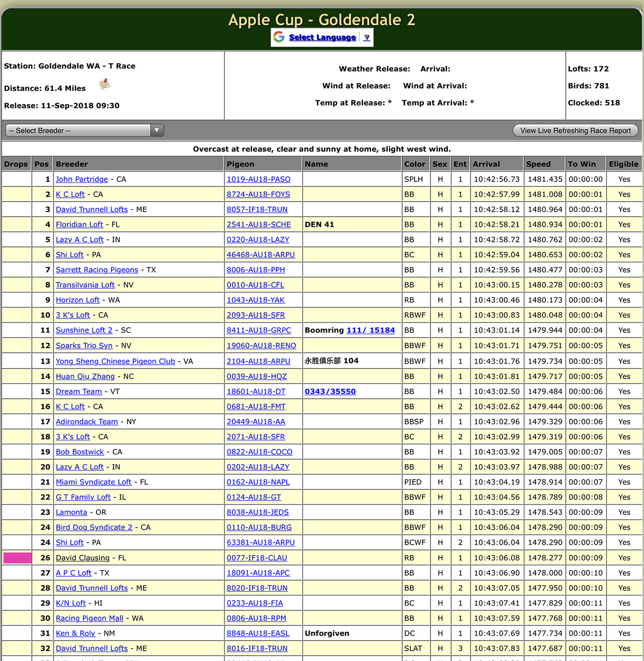Open John Partridge breeder link

click(x=82, y=179)
